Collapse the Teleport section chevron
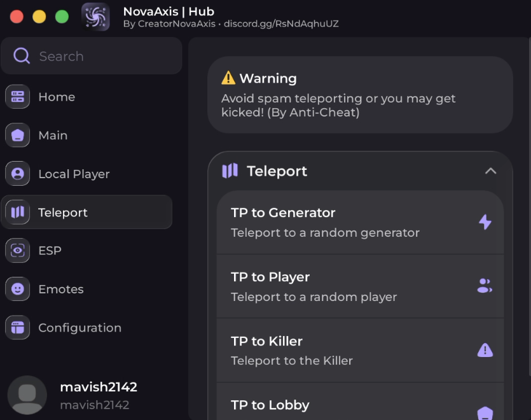 click(x=490, y=171)
